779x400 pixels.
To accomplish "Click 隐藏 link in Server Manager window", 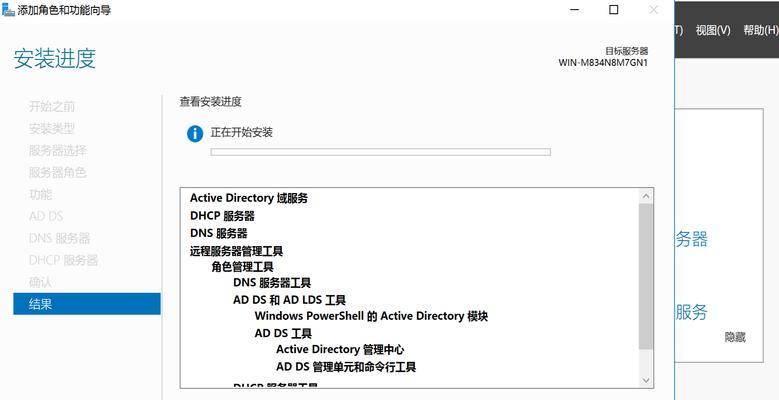I will [735, 337].
